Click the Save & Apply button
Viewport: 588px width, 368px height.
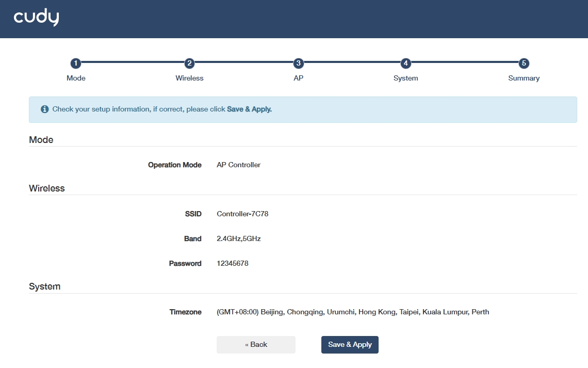pos(350,345)
